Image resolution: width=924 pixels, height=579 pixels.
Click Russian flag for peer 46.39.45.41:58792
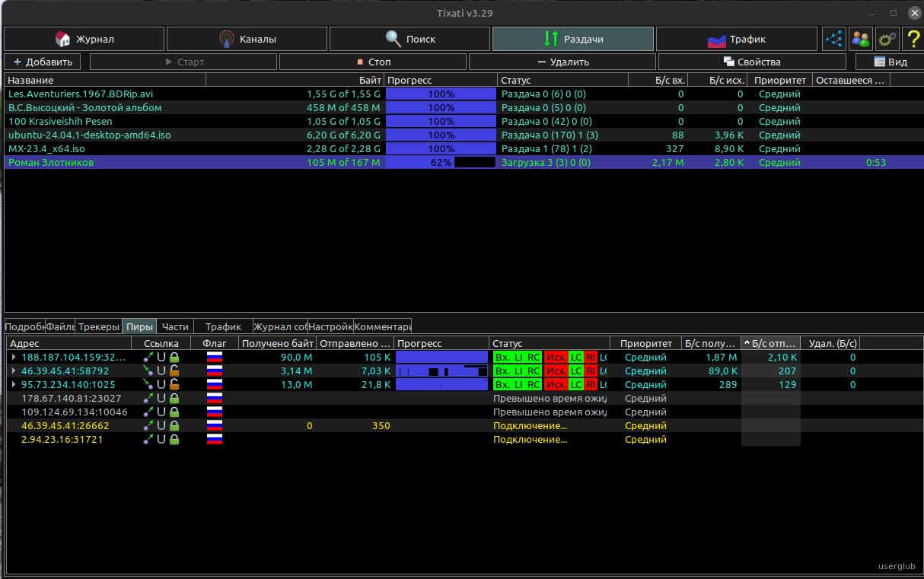[214, 371]
